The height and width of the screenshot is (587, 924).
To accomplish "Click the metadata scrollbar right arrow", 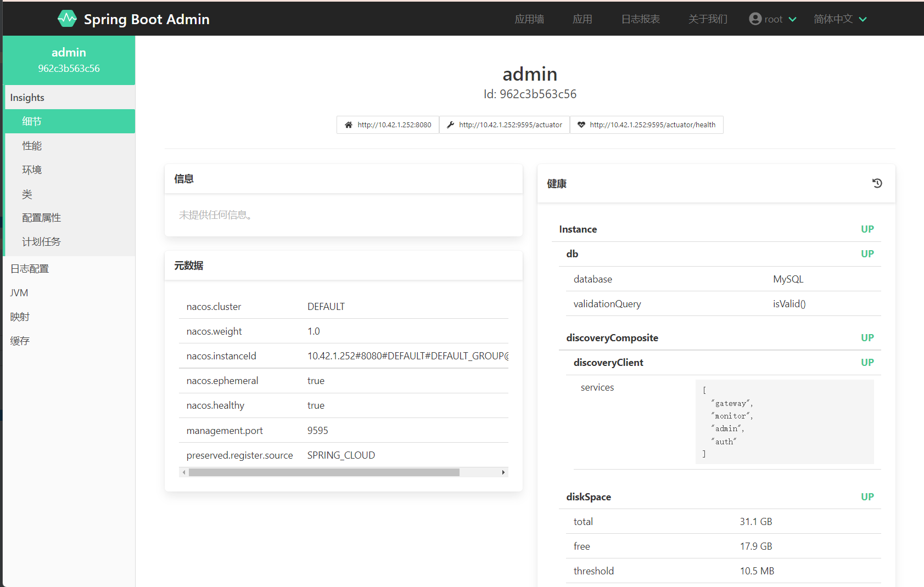I will coord(503,472).
